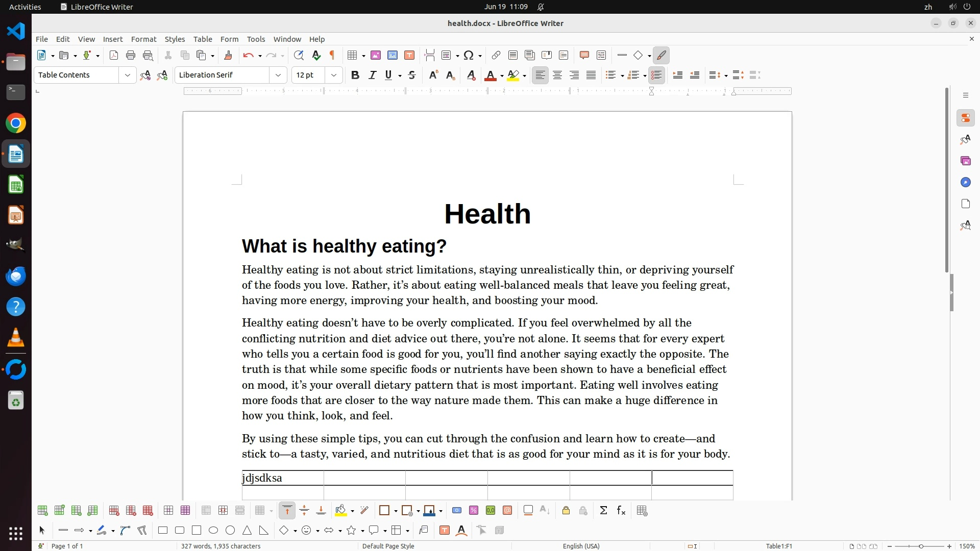Select the Ellipse drawing shape
980x551 pixels.
pos(213,531)
